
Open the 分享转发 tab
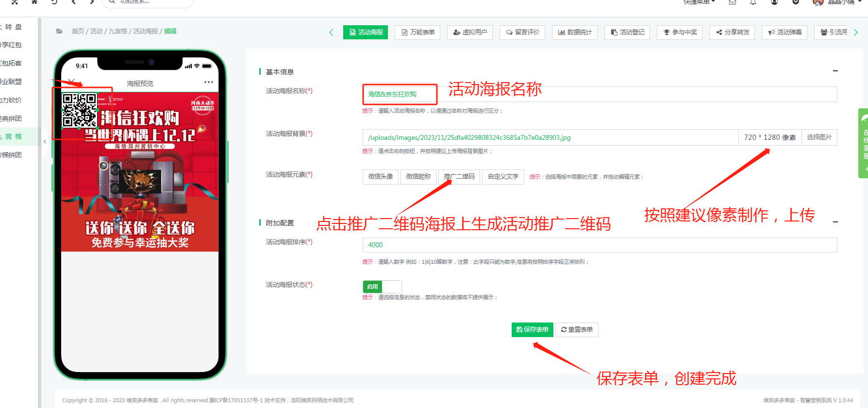[x=732, y=32]
